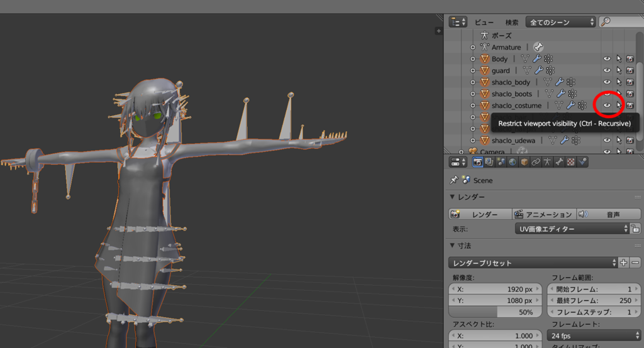Remove render preset with minus button

[x=635, y=263]
